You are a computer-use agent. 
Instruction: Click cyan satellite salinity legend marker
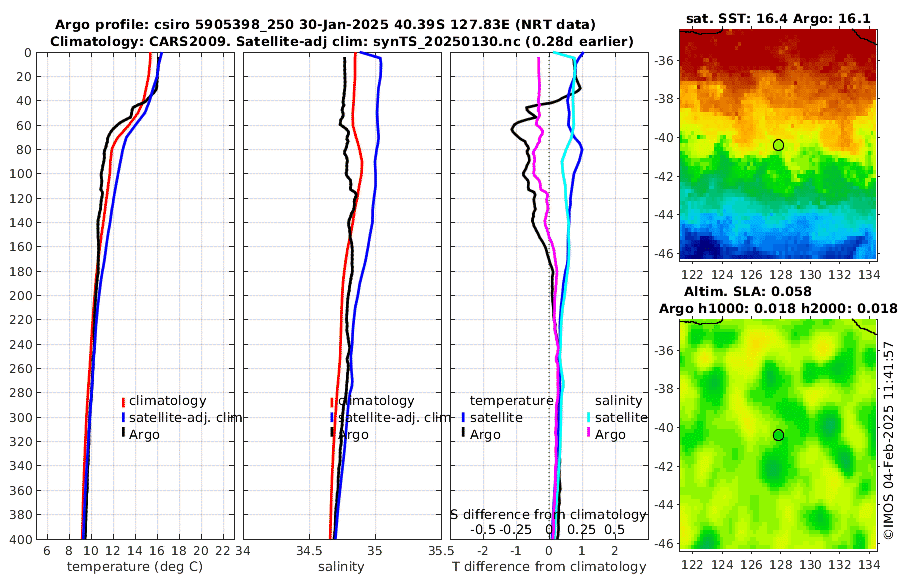[589, 417]
